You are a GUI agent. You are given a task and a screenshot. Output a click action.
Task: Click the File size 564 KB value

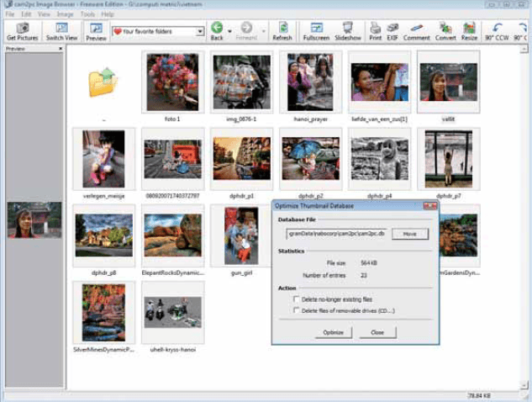pyautogui.click(x=369, y=262)
